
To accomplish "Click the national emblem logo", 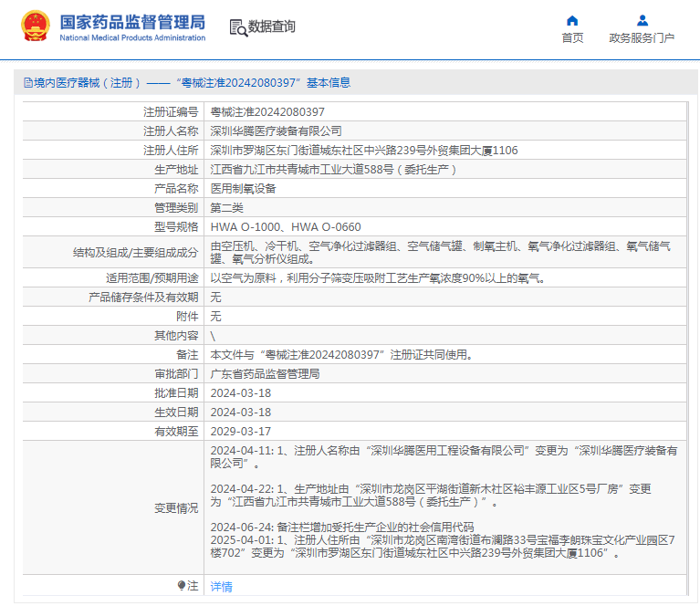I will (x=36, y=26).
